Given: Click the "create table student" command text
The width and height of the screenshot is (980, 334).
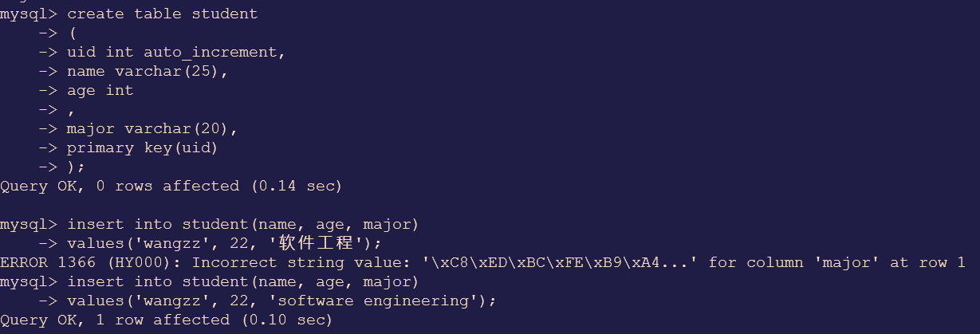Looking at the screenshot, I should 162,14.
